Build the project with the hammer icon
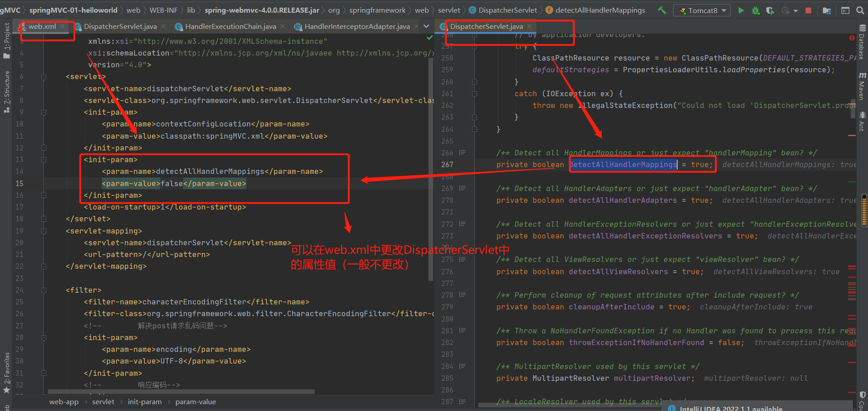The image size is (868, 411). (662, 10)
